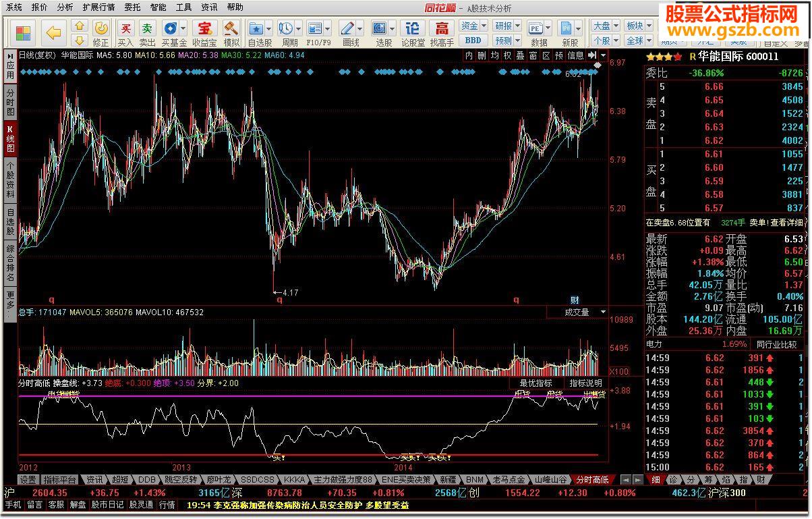The width and height of the screenshot is (812, 519).
Task: Toggle the 均 moving average lines
Action: coord(494,55)
